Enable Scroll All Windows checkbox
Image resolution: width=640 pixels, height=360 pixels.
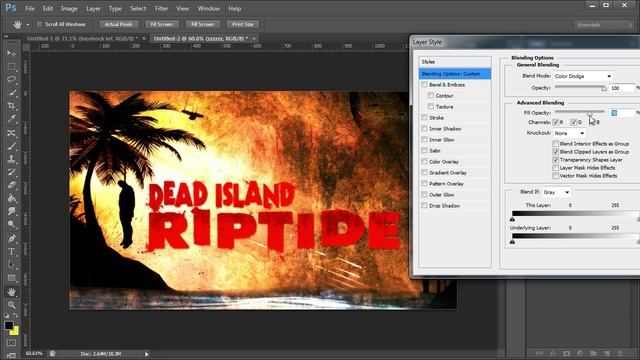click(40, 24)
